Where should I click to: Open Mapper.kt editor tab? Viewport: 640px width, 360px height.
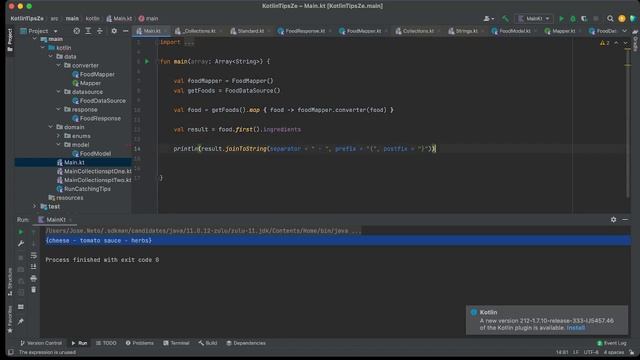(563, 31)
